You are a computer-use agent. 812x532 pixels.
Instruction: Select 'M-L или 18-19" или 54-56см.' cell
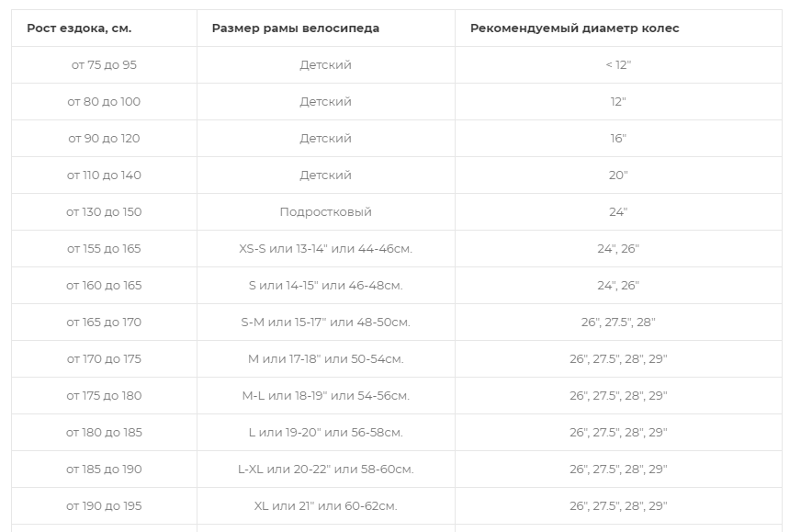pyautogui.click(x=326, y=396)
